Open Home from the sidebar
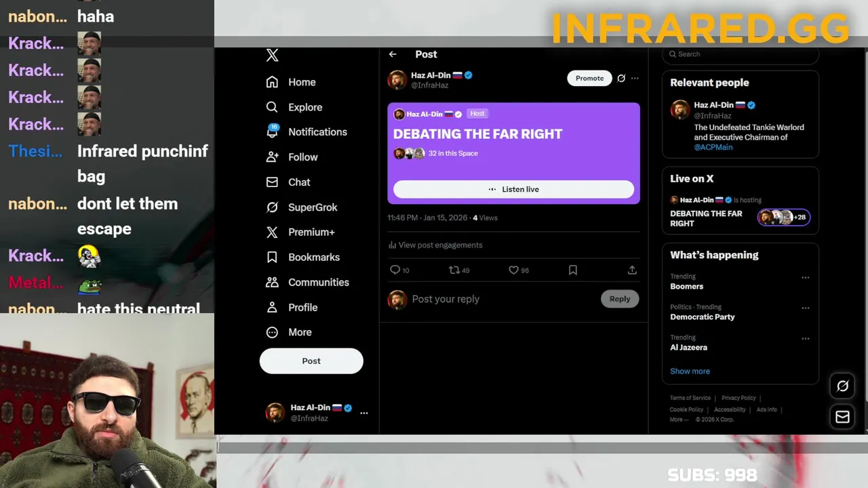This screenshot has width=868, height=488. pos(302,82)
